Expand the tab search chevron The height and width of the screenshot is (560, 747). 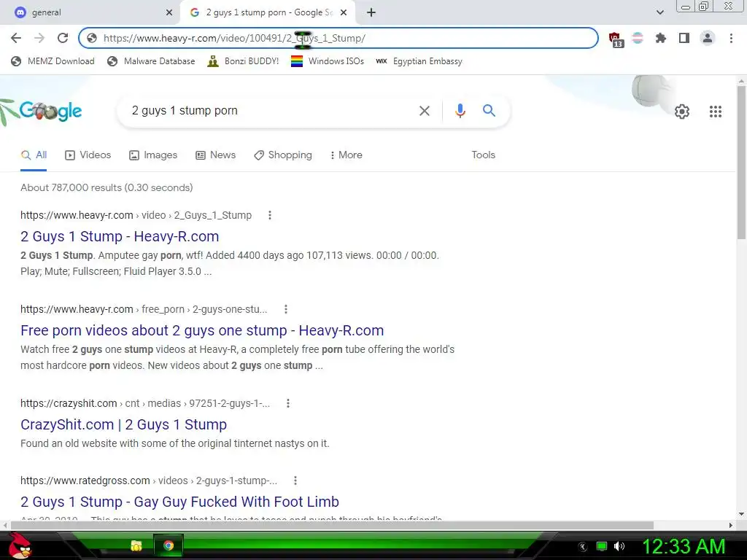pos(659,12)
